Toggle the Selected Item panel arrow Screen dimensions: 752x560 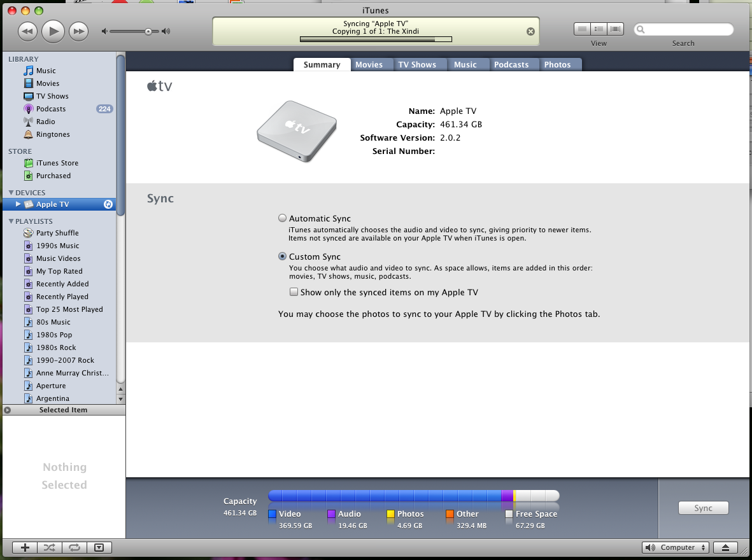click(x=7, y=410)
